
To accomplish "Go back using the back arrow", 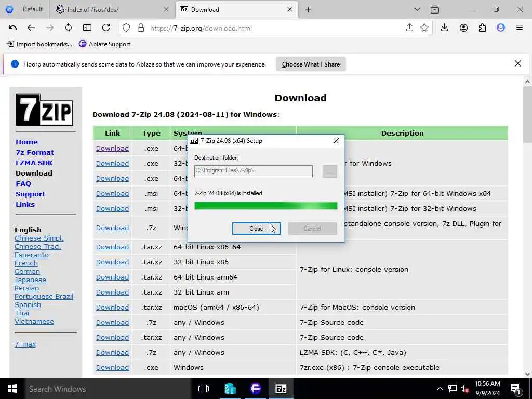I will (31, 28).
